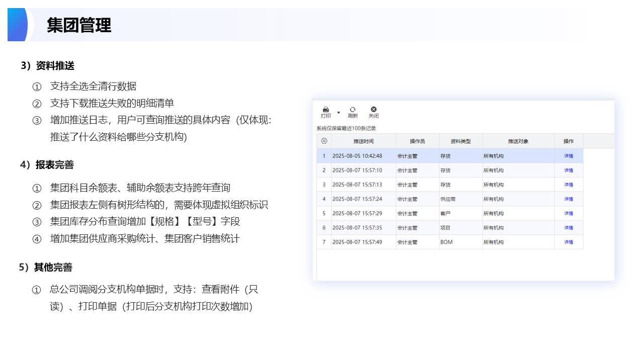Open 详情 for the 15:57:10 record
This screenshot has height=362, width=644.
point(569,170)
